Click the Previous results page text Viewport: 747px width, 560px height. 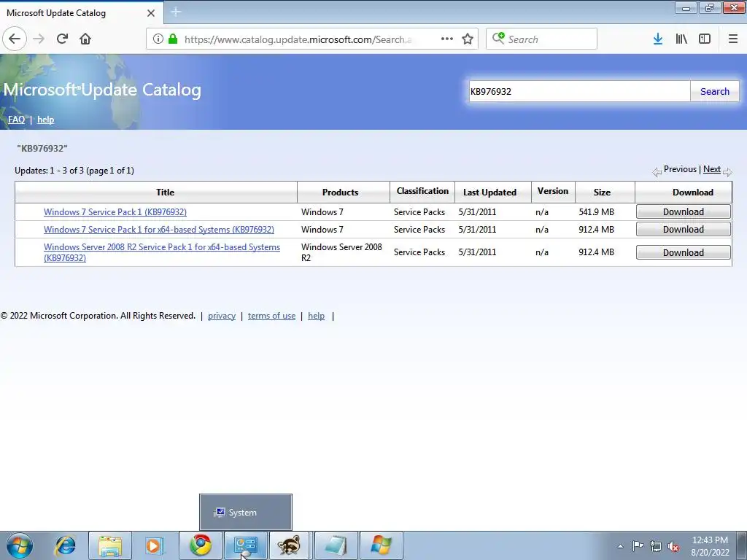680,169
